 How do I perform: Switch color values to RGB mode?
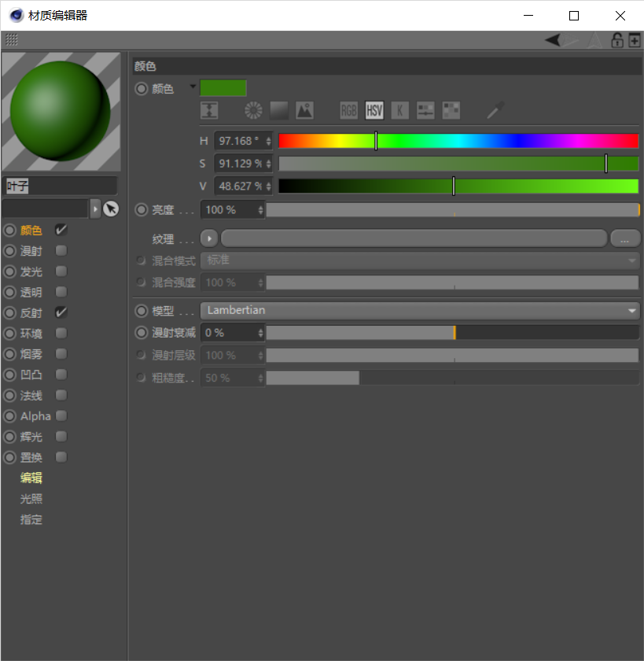point(348,110)
